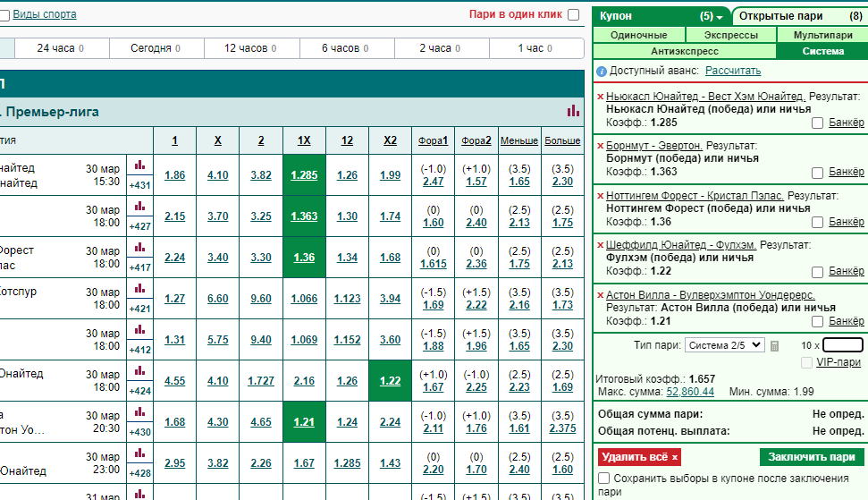Click the Заключить пари button

click(812, 457)
